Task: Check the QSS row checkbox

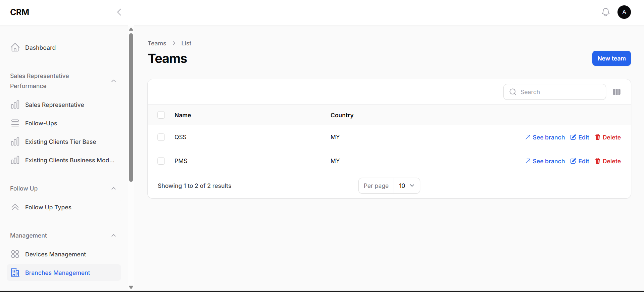Action: click(161, 137)
